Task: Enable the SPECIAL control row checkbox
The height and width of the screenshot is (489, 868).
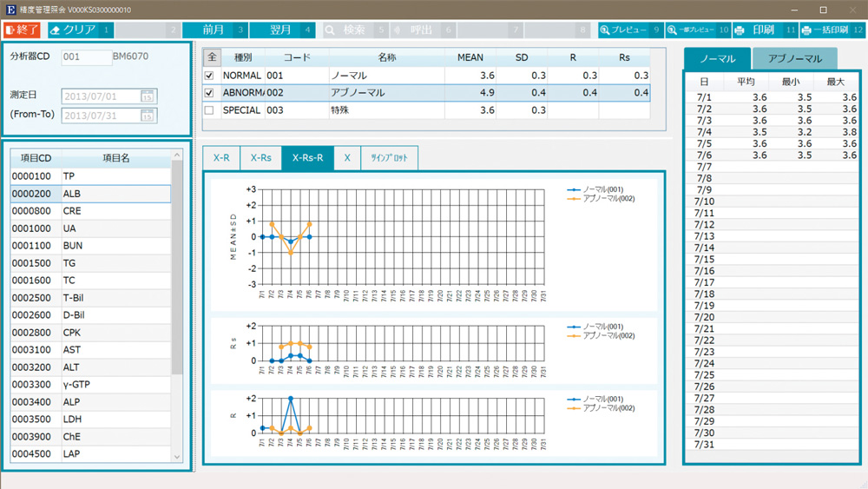Action: (209, 110)
